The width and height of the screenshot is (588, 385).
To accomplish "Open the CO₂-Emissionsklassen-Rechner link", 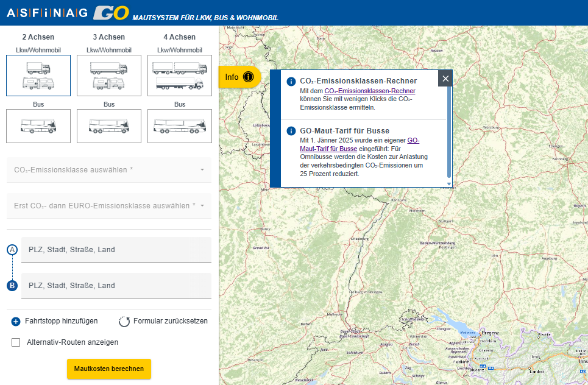I will tap(370, 91).
